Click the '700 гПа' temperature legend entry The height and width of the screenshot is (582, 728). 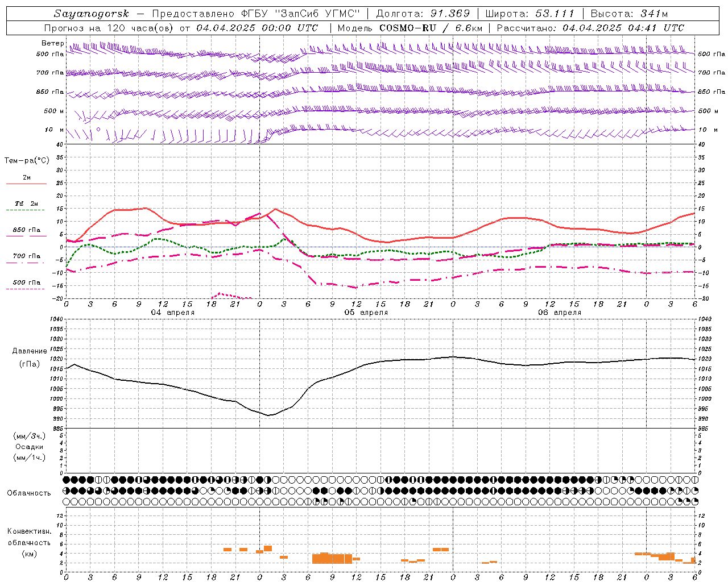tap(27, 256)
